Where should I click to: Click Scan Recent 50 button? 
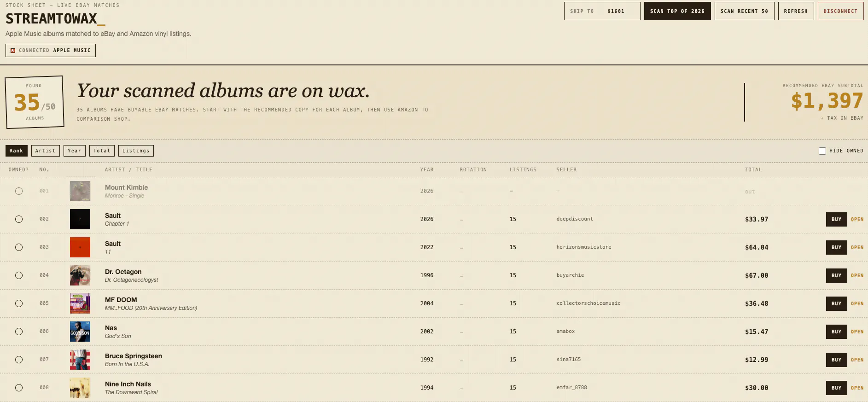pos(744,11)
